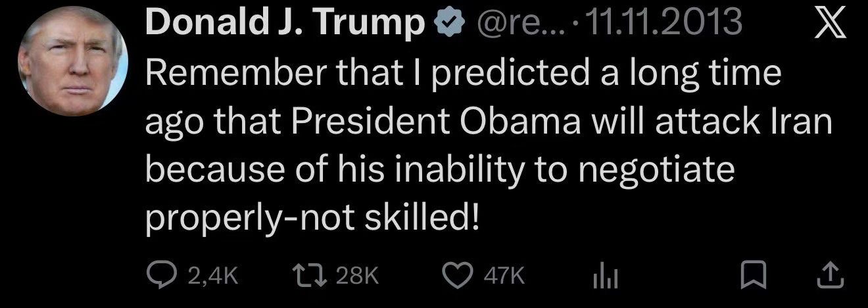Image resolution: width=868 pixels, height=308 pixels.
Task: Click the line 'because of his inability to negotiate'
Action: pyautogui.click(x=438, y=170)
